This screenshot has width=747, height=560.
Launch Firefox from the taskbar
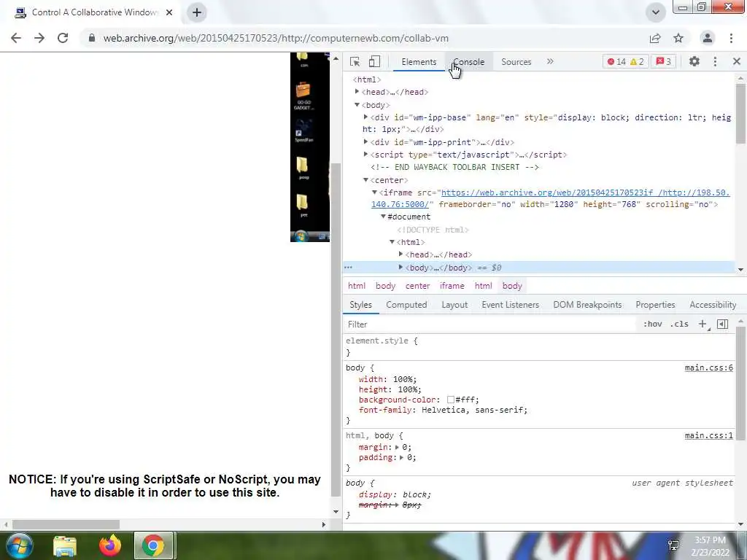pos(110,545)
